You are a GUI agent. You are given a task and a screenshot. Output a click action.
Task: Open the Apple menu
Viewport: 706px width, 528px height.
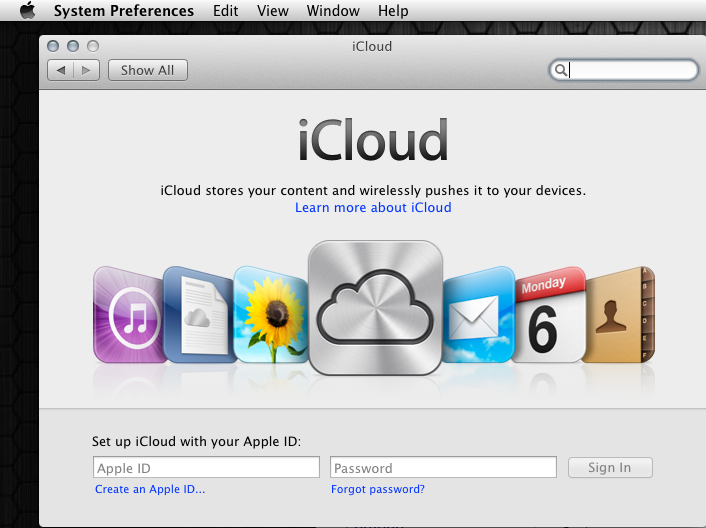[x=28, y=10]
